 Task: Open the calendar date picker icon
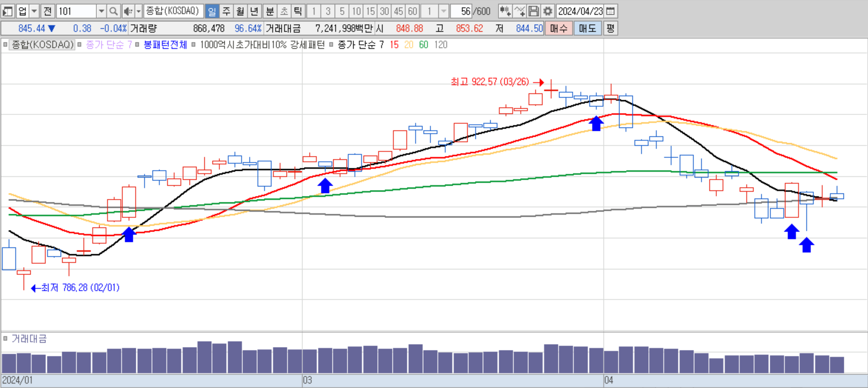(x=611, y=11)
